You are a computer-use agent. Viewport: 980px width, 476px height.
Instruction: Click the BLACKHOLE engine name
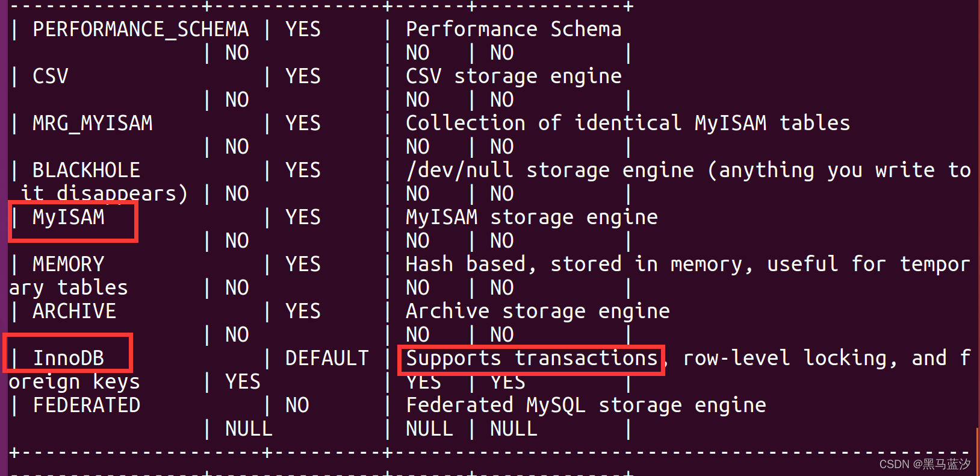click(x=87, y=170)
